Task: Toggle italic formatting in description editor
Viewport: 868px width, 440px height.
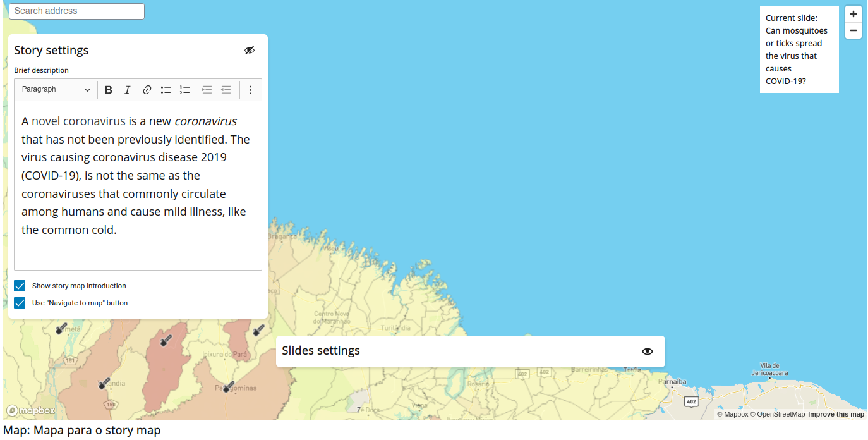Action: click(x=128, y=90)
